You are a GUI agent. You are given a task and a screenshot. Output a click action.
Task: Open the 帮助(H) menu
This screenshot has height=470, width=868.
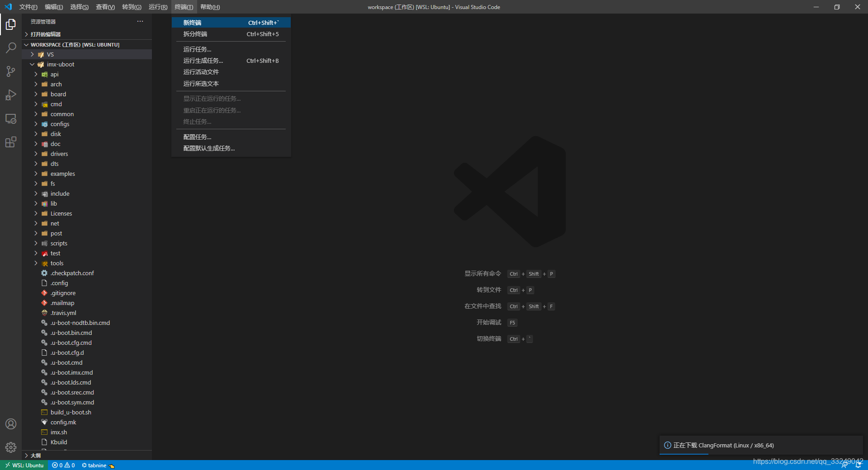point(210,7)
